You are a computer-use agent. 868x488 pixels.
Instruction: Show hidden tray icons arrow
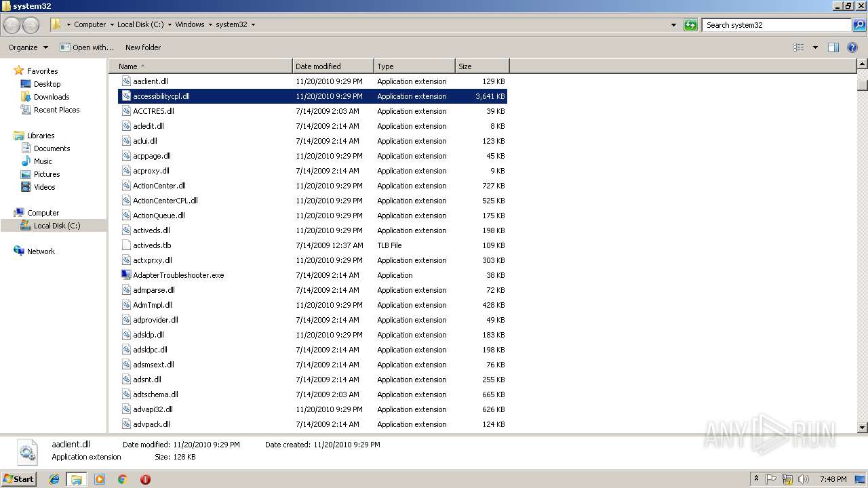point(756,479)
